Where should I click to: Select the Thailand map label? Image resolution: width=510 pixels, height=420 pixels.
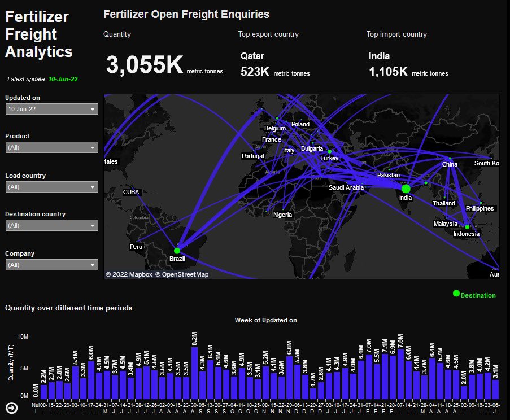click(444, 203)
